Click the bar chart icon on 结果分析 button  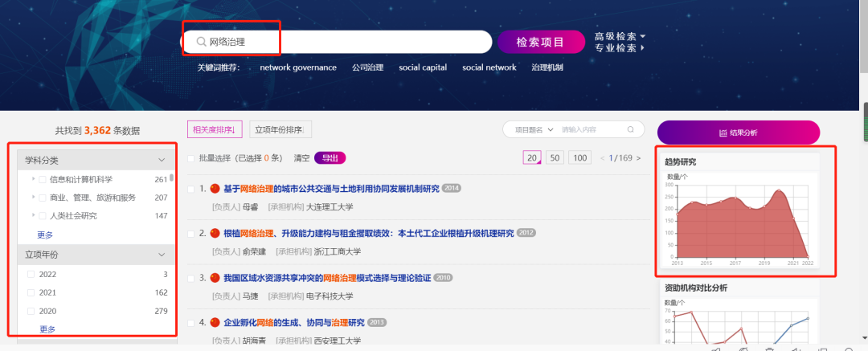point(723,133)
